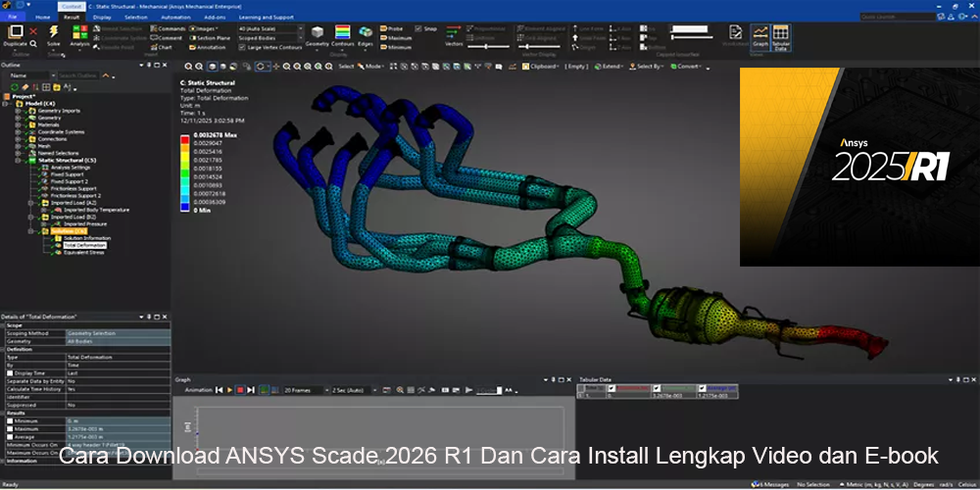Toggle the Average column checkbox in Tabular Data
This screenshot has height=490, width=980.
702,388
